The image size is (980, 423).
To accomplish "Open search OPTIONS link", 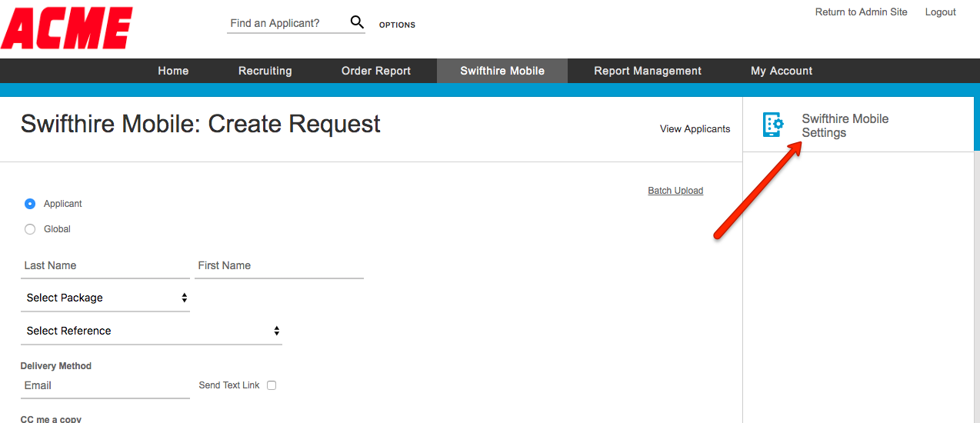I will [x=397, y=25].
